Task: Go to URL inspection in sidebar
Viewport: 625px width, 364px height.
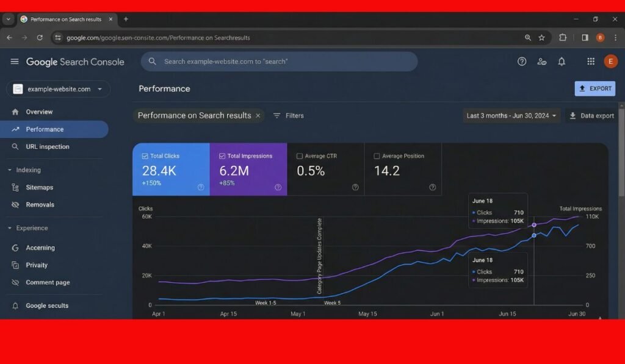Action: (47, 147)
